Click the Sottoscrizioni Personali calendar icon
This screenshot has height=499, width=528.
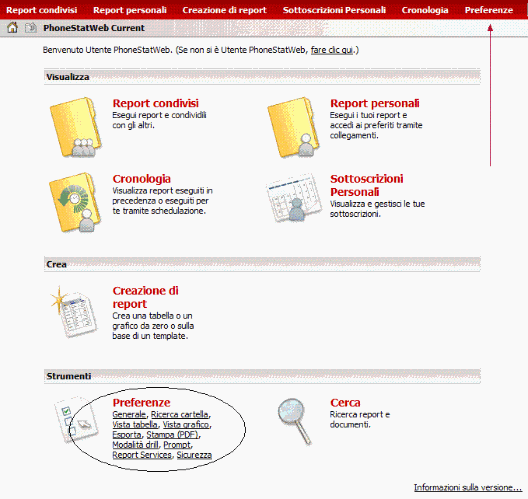point(294,198)
